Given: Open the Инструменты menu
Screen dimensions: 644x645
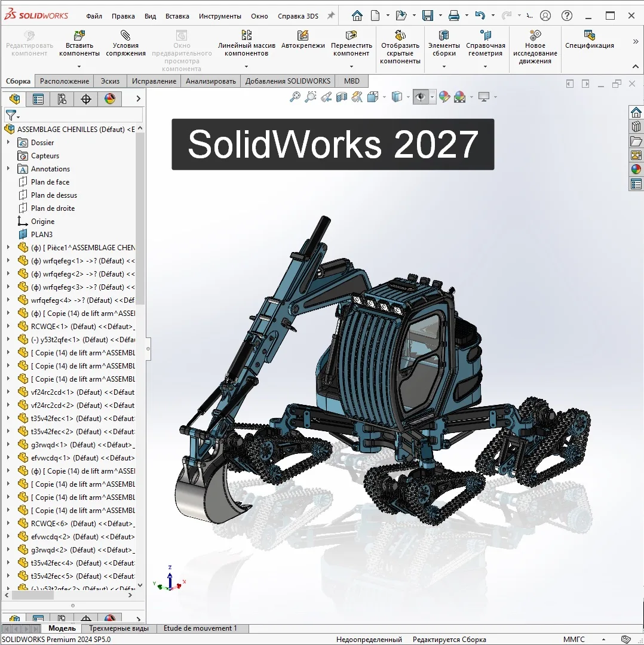Looking at the screenshot, I should click(220, 16).
